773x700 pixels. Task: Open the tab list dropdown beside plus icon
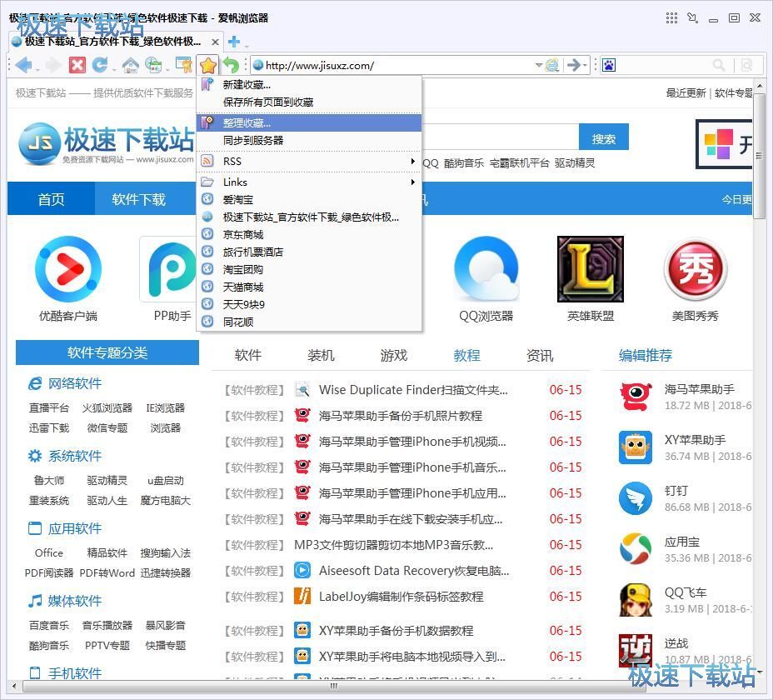point(246,47)
